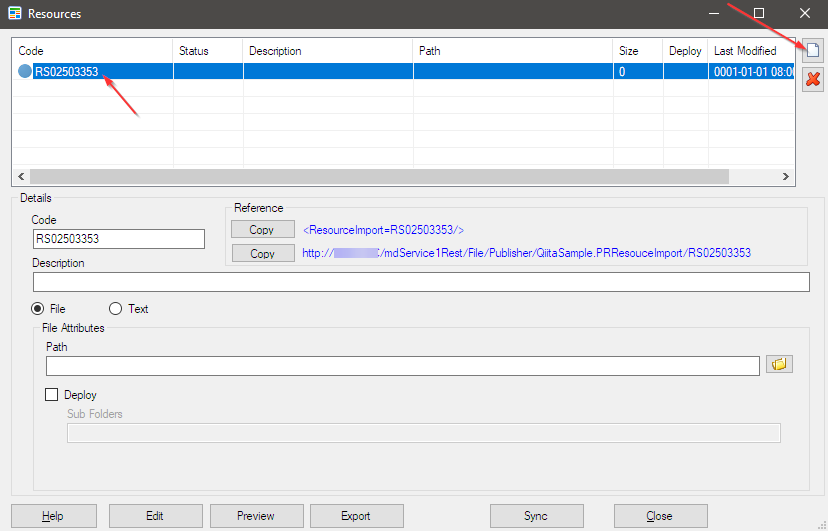The height and width of the screenshot is (531, 828).
Task: Click the Close button at bottom
Action: pos(661,516)
